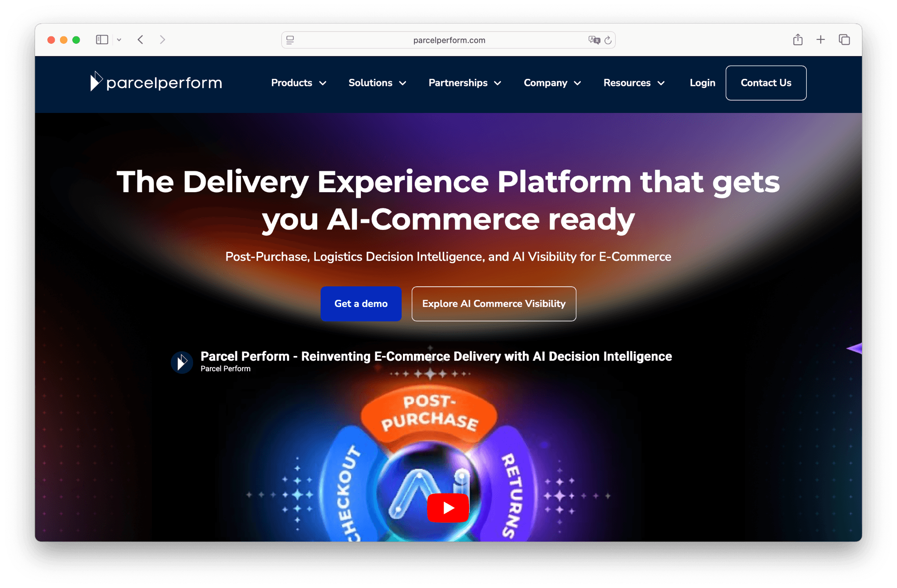Click the red close window button

coord(51,40)
